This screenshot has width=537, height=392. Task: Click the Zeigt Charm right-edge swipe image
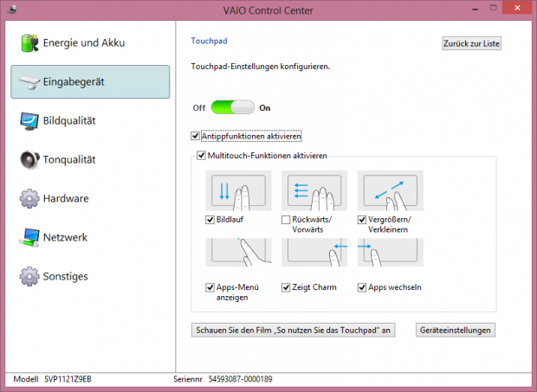coord(314,253)
